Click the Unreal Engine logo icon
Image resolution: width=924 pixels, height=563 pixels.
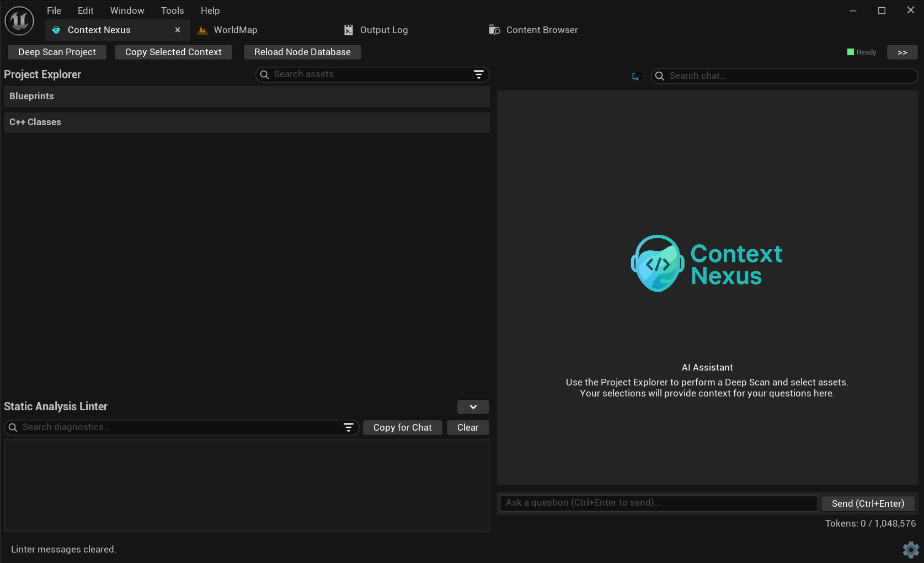coord(19,21)
